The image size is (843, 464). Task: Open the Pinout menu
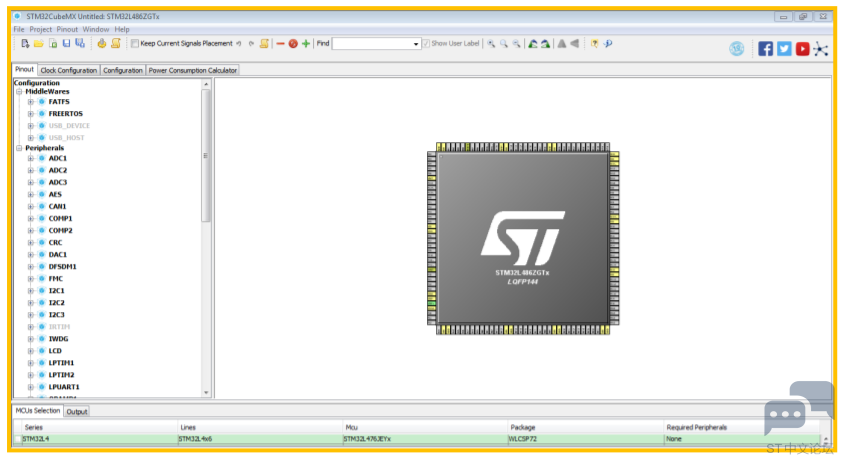point(67,30)
